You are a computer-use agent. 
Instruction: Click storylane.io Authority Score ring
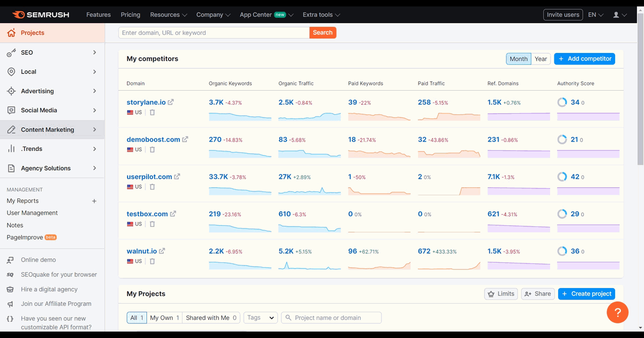[562, 102]
